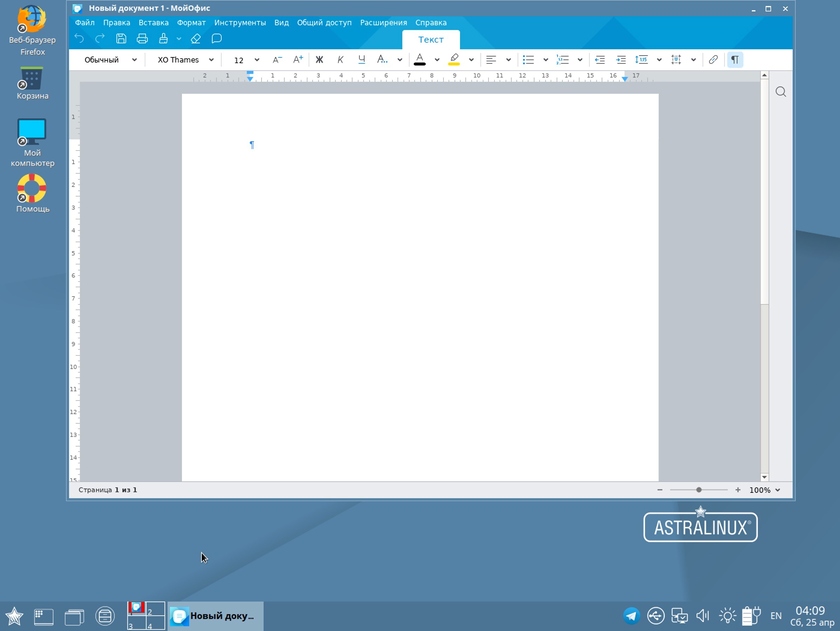Click the yellow highlight color swatch
Screen dimensions: 840x631
454,60
